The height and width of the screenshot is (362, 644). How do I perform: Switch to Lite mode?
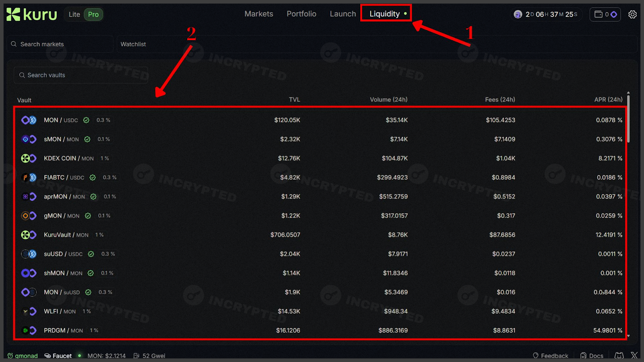tap(74, 14)
